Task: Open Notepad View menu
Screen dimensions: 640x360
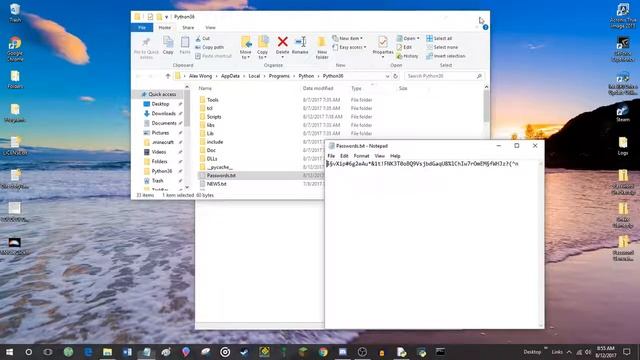Action: [380, 156]
